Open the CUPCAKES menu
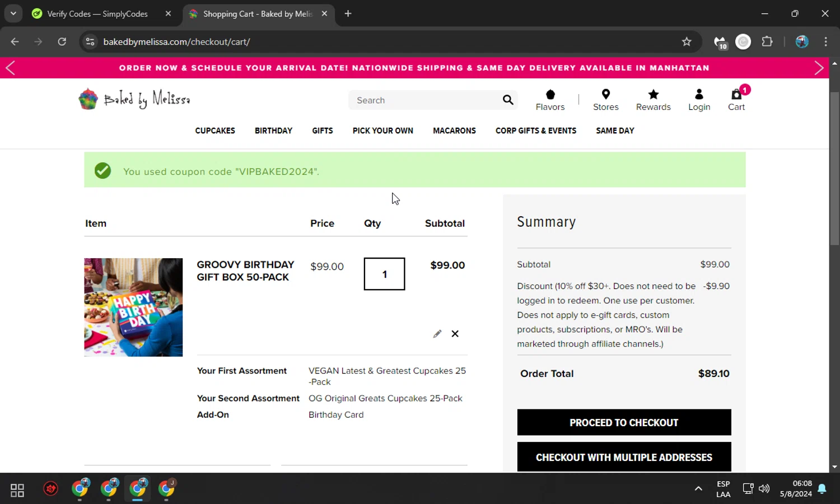Screen dimensions: 840x504 (x=215, y=130)
